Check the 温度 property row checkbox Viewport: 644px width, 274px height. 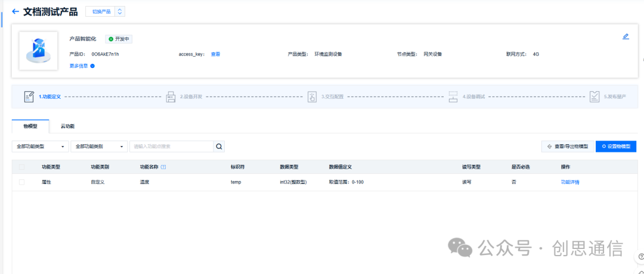coord(22,182)
